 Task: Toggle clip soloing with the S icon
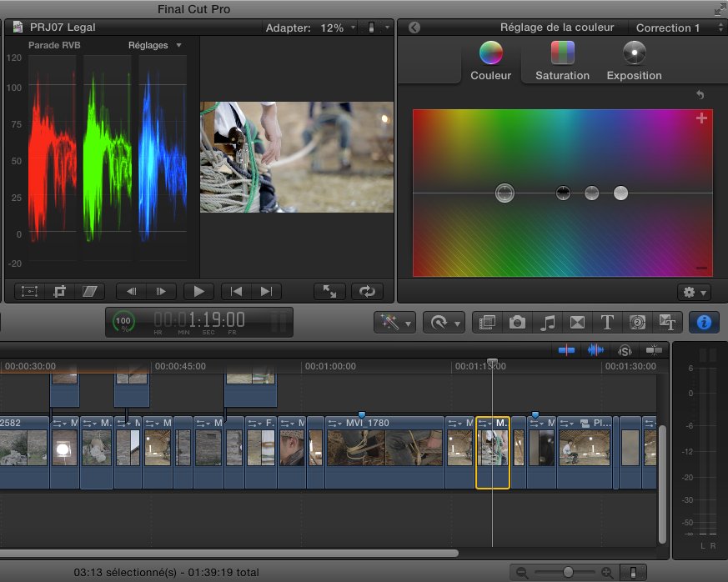[x=625, y=350]
